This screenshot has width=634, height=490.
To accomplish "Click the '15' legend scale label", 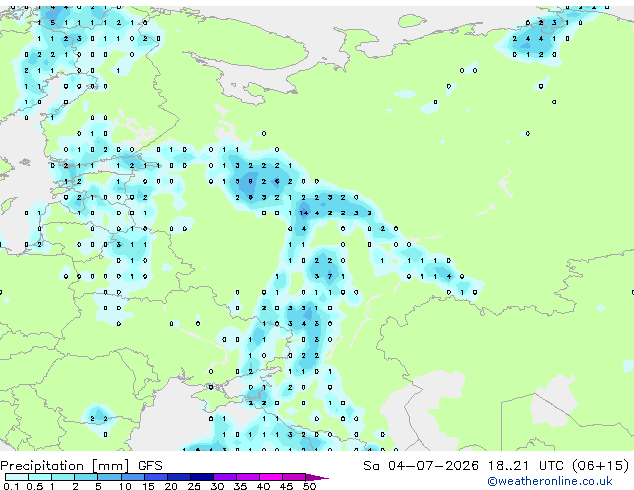I will pos(148,486).
